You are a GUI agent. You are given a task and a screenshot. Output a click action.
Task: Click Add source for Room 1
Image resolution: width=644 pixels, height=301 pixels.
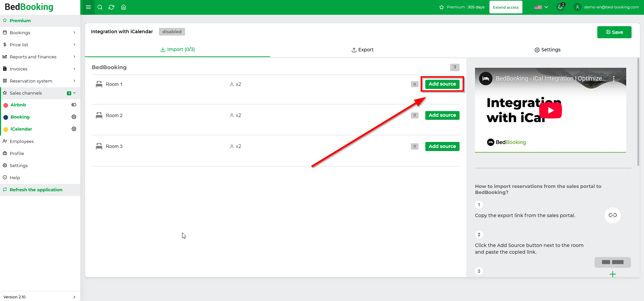click(x=442, y=84)
